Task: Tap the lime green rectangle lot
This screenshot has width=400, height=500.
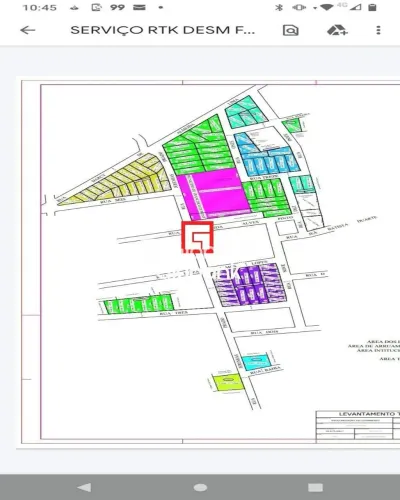Action: 228,382
